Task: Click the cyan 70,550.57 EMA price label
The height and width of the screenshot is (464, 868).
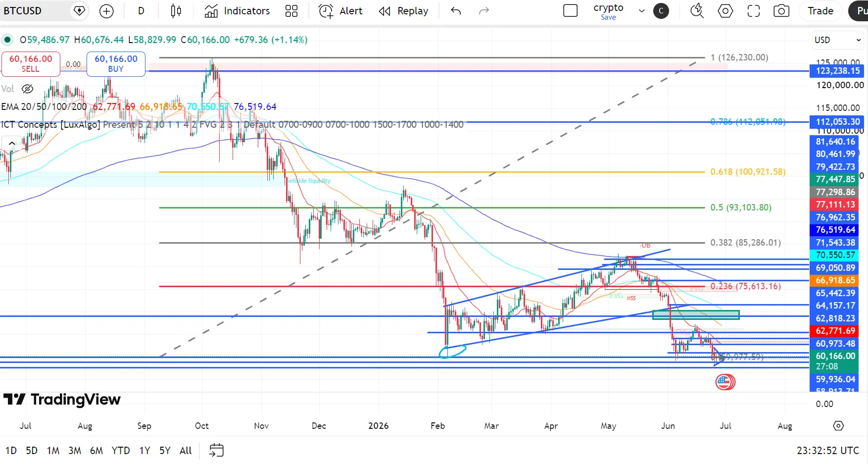Action: click(834, 255)
